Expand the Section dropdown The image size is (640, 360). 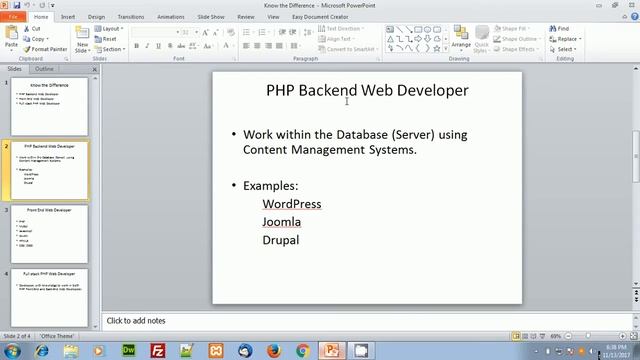(110, 49)
